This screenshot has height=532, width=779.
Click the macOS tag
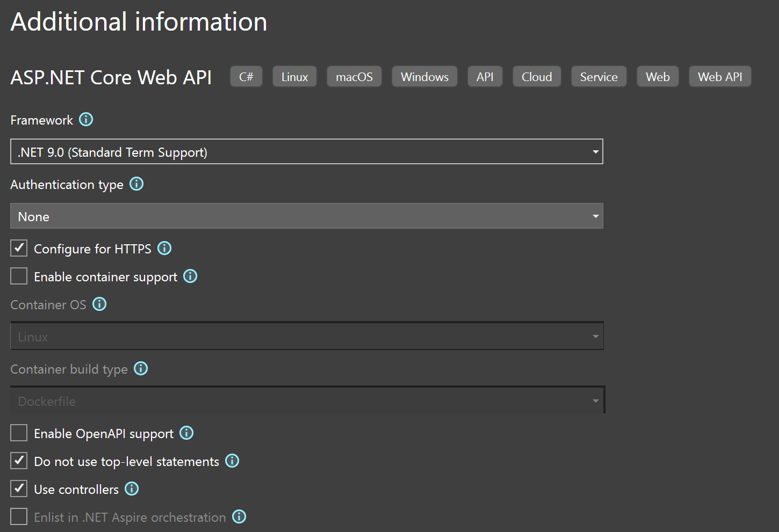(x=354, y=77)
